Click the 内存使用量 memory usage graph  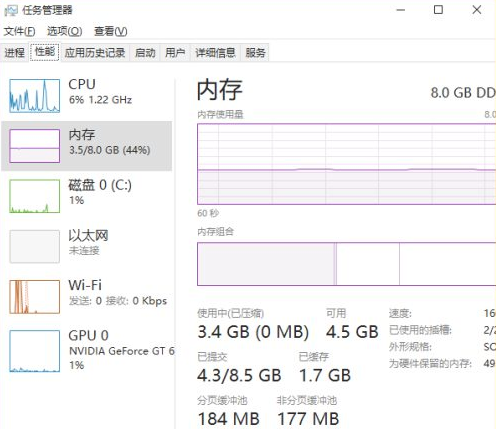[x=347, y=164]
